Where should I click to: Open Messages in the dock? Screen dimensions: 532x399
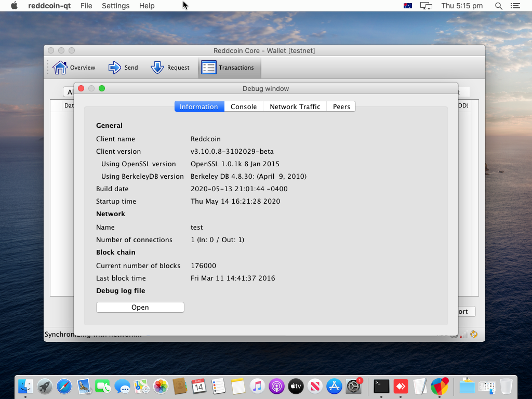pos(122,387)
